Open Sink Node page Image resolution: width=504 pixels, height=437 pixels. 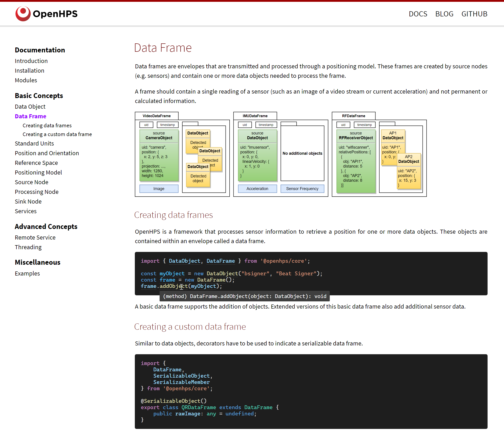[x=28, y=202]
